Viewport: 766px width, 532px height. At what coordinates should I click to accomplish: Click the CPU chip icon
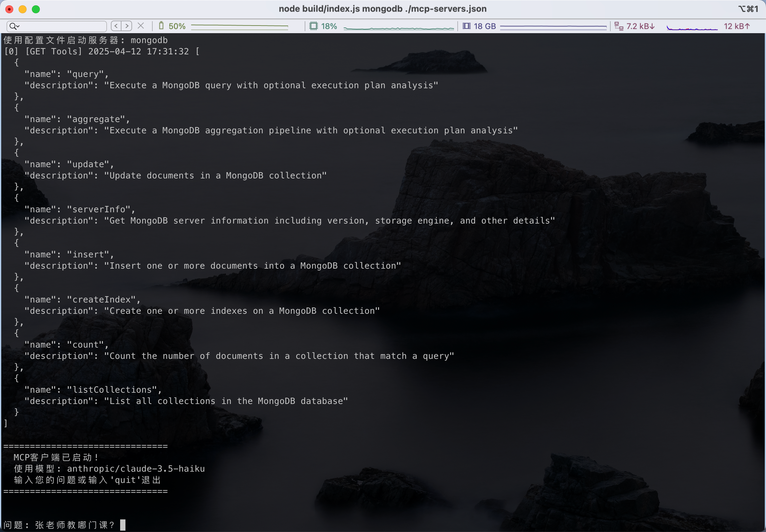click(314, 26)
